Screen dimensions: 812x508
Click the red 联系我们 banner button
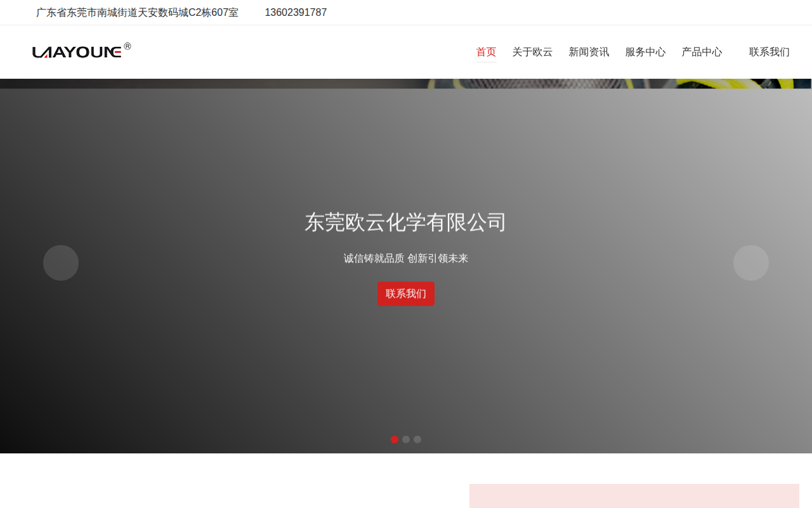click(x=406, y=294)
